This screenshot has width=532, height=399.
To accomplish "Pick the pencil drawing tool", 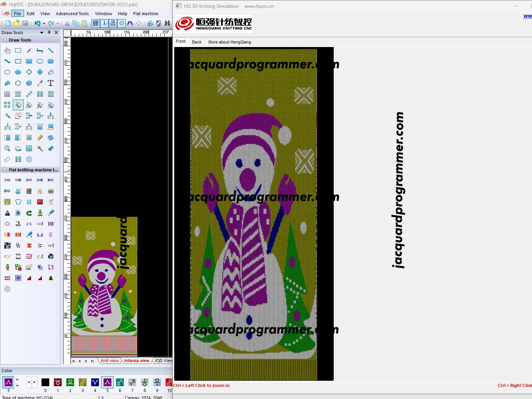I will coord(29,51).
